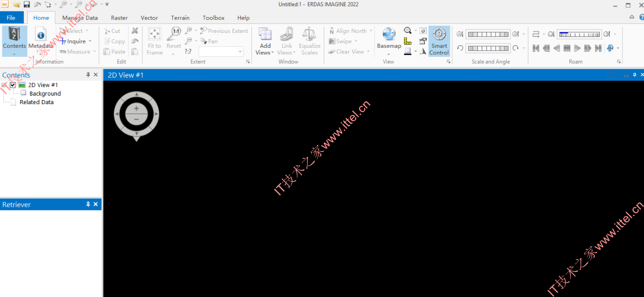
Task: Click the rotation angle slider
Action: [488, 48]
